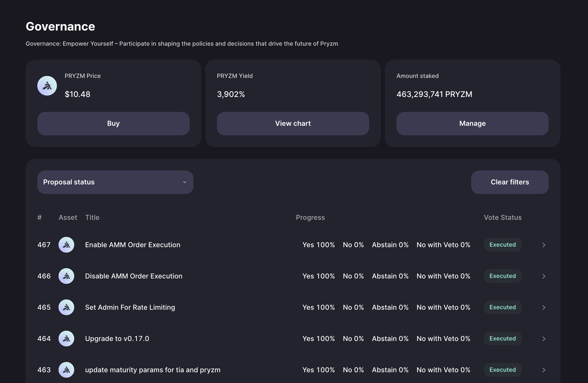Click the asset icon for proposal 463

click(x=66, y=370)
